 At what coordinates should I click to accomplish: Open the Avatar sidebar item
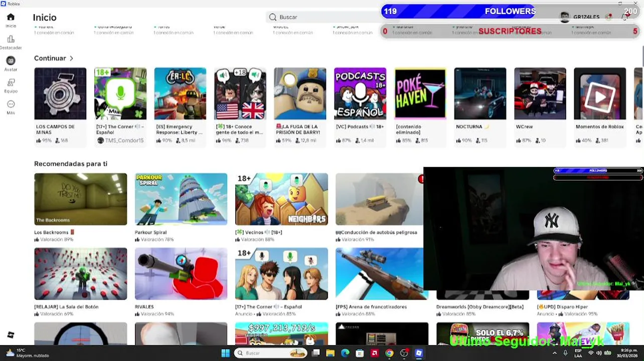tap(11, 64)
